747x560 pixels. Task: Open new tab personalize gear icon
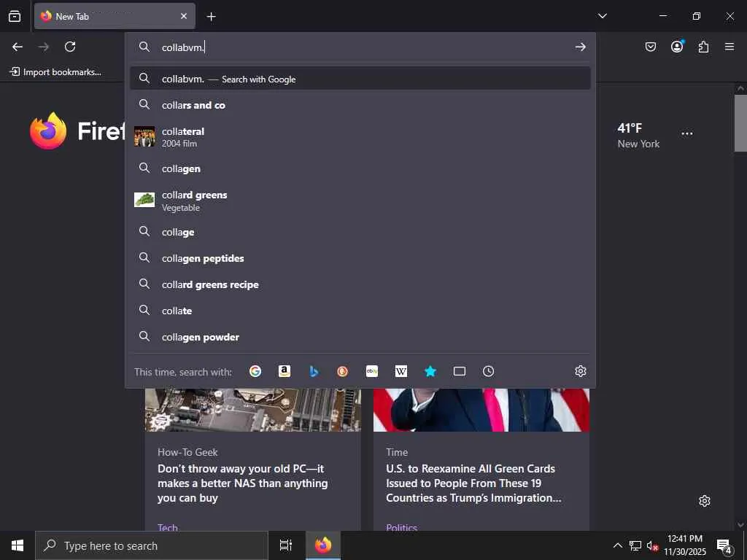pyautogui.click(x=705, y=501)
